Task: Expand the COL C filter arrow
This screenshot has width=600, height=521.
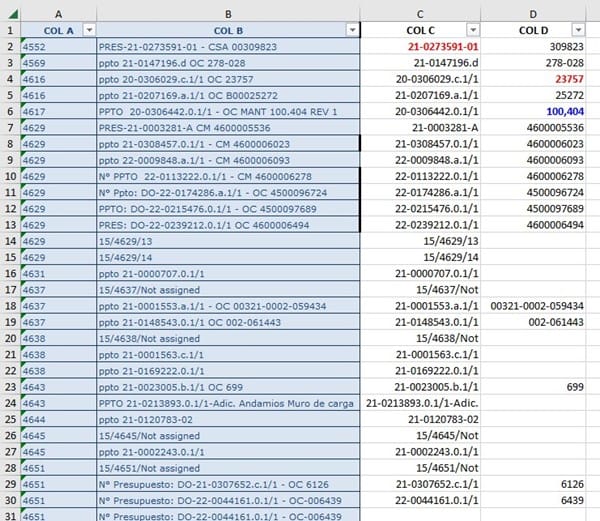Action: 473,30
